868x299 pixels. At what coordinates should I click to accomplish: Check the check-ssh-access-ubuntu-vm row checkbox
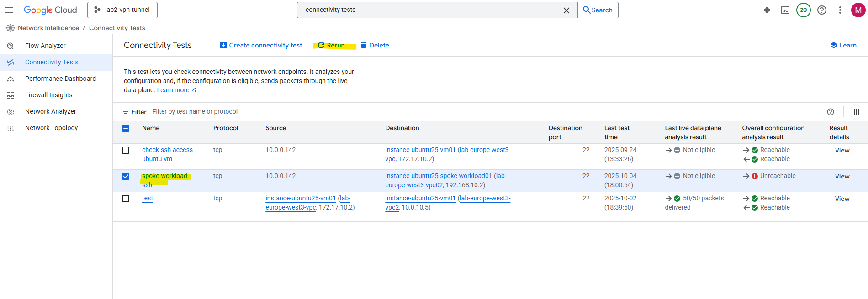[126, 150]
